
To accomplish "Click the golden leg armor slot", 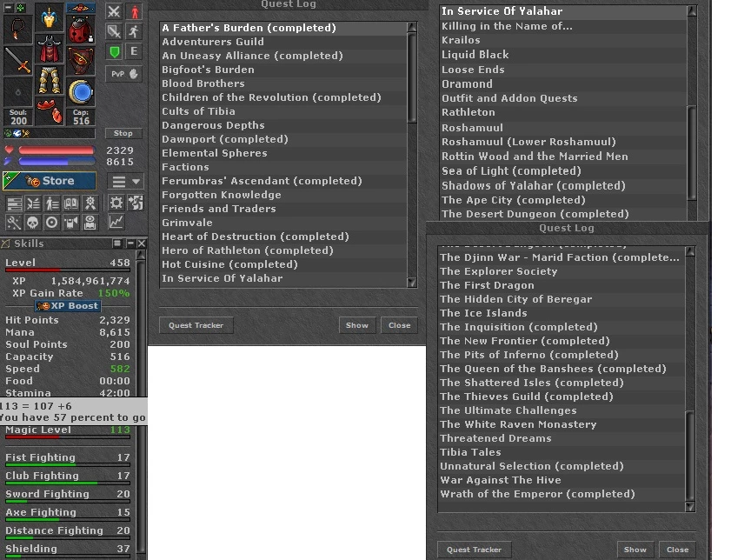I will pyautogui.click(x=49, y=80).
